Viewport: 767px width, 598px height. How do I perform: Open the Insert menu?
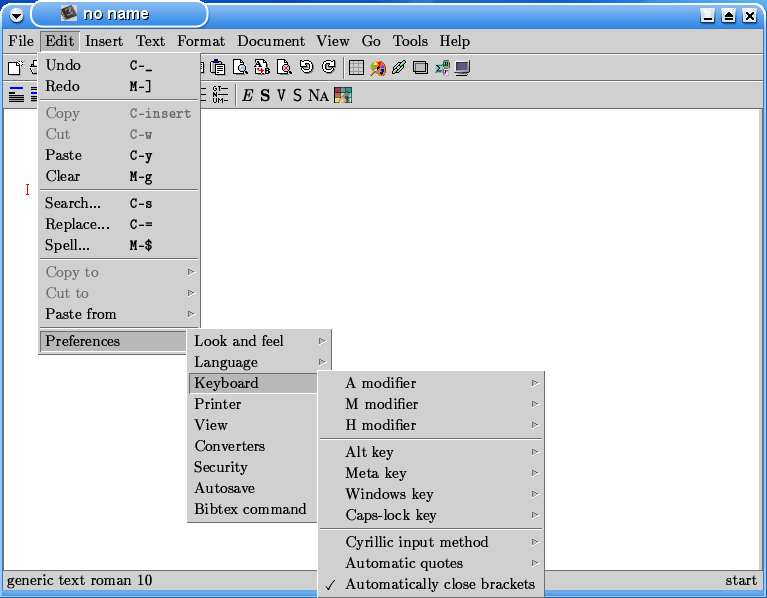point(104,41)
